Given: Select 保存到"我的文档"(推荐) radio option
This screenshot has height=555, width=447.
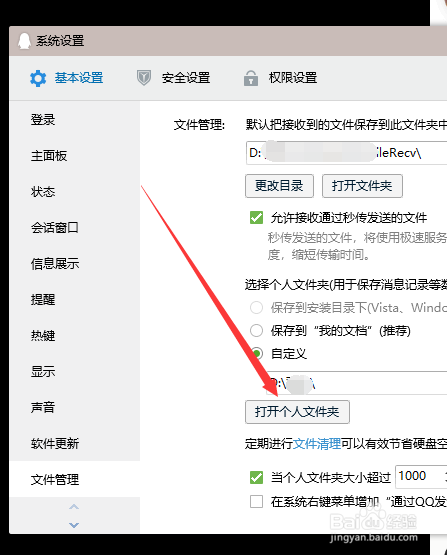Looking at the screenshot, I should (x=257, y=331).
